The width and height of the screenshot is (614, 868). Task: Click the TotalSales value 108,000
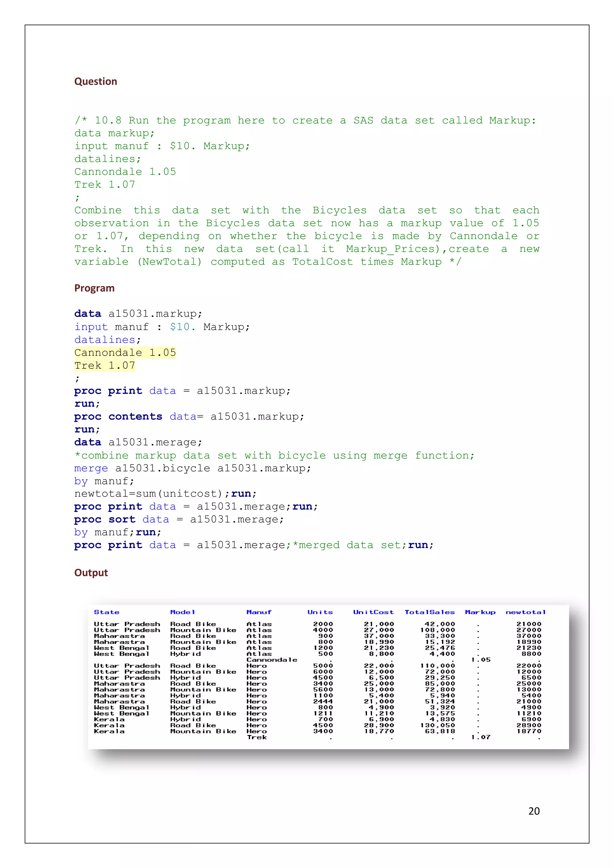coord(437,630)
